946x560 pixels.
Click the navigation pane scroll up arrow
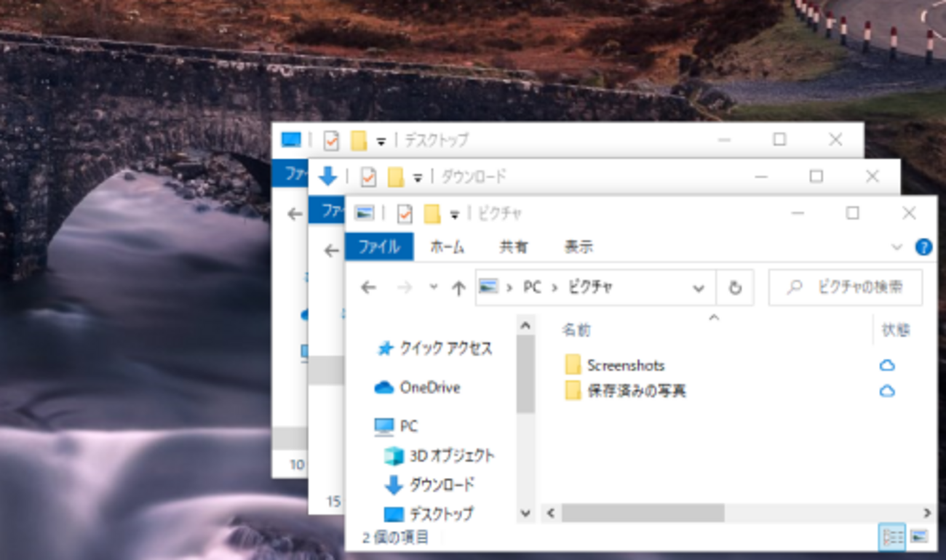coord(526,325)
